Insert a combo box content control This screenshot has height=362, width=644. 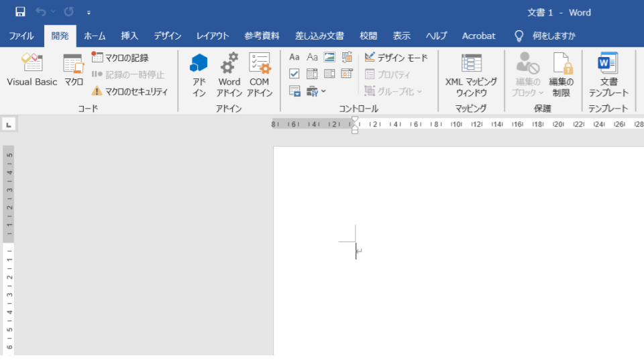[x=312, y=74]
